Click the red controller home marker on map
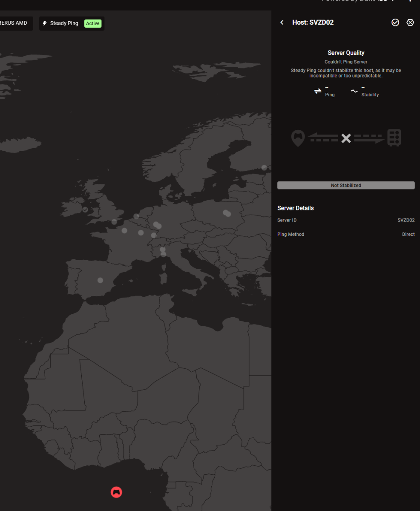The width and height of the screenshot is (420, 511). coord(116,492)
